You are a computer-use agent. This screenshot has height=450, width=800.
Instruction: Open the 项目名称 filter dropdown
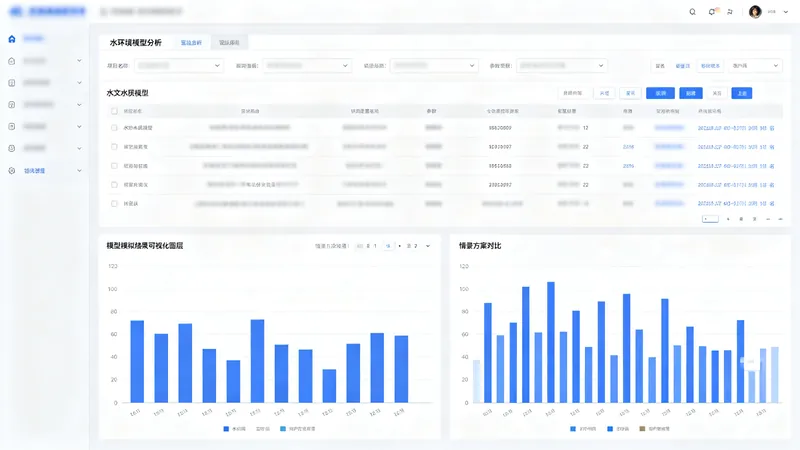coord(179,66)
